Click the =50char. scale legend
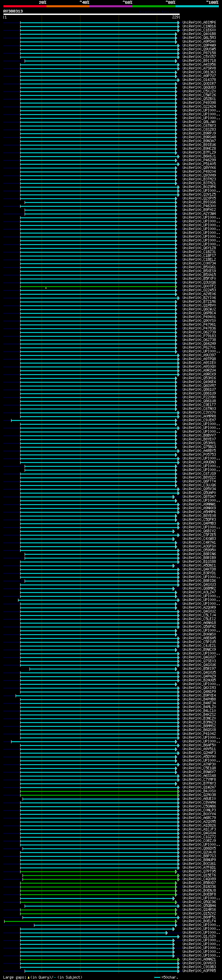Viewport: 222px width, 980px height. [x=166, y=977]
